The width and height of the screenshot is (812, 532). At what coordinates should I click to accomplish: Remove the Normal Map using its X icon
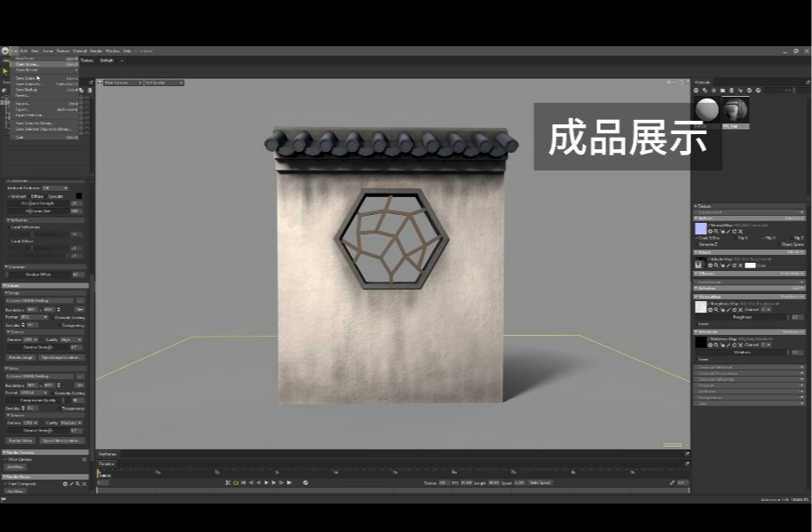[x=741, y=232]
